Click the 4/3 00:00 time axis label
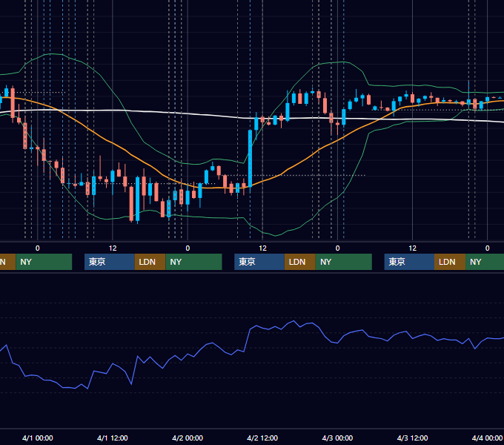Viewport: 504px width, 445px height. point(337,438)
